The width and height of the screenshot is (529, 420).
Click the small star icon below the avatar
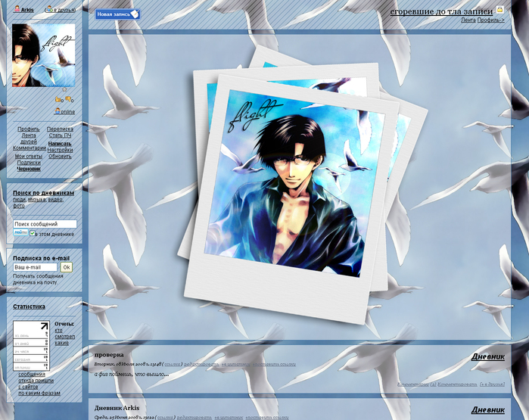(64, 89)
